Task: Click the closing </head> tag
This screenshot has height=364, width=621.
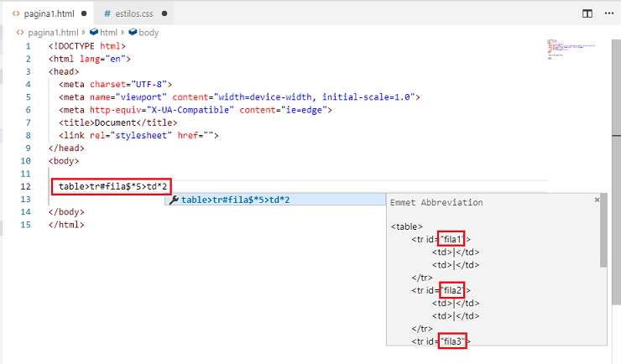Action: pyautogui.click(x=66, y=148)
